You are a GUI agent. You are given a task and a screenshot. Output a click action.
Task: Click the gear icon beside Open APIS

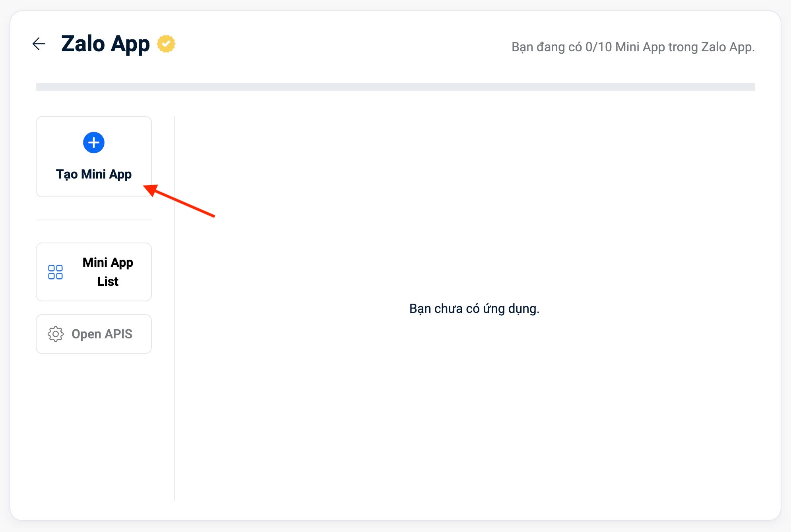tap(56, 334)
